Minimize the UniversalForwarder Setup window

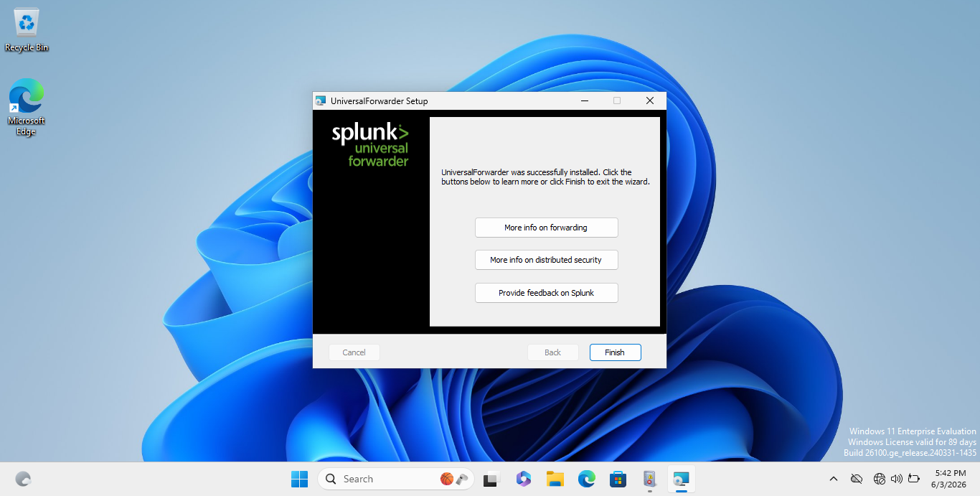point(584,101)
